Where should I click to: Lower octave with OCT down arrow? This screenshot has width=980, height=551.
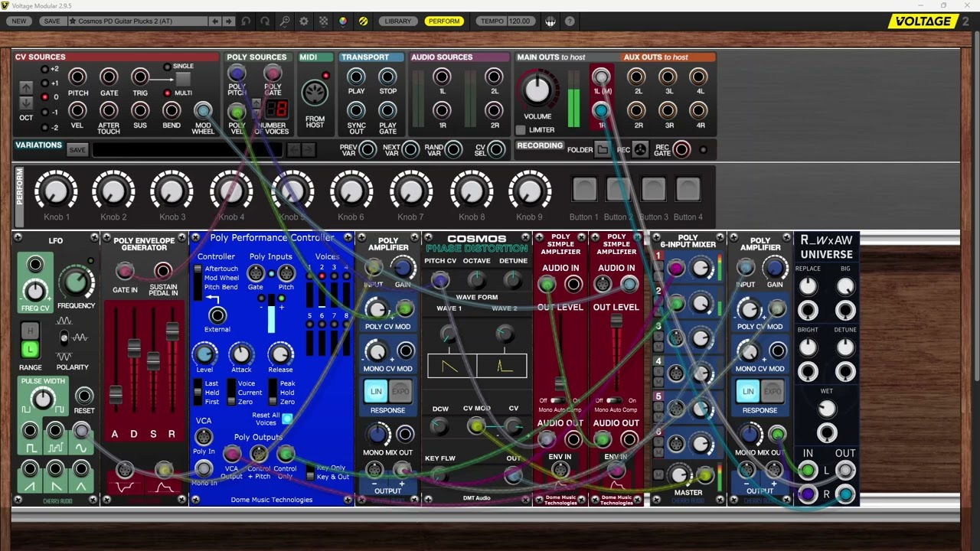pyautogui.click(x=26, y=103)
